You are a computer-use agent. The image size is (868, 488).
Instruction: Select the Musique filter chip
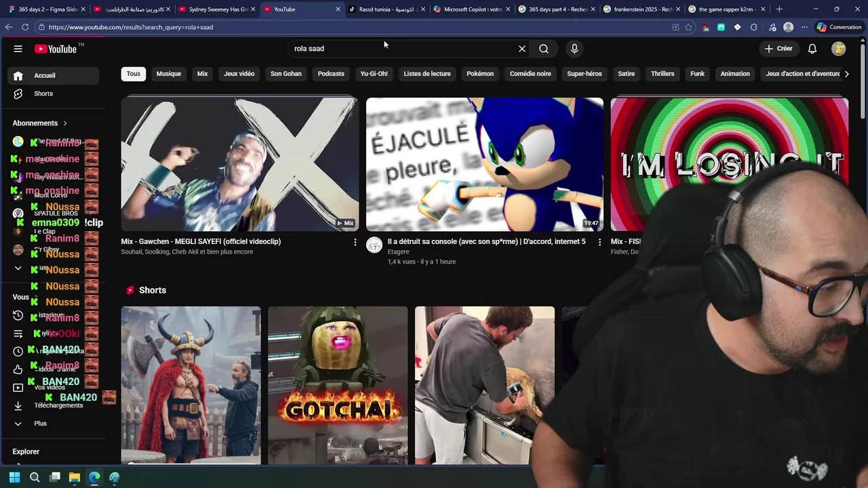(x=169, y=74)
